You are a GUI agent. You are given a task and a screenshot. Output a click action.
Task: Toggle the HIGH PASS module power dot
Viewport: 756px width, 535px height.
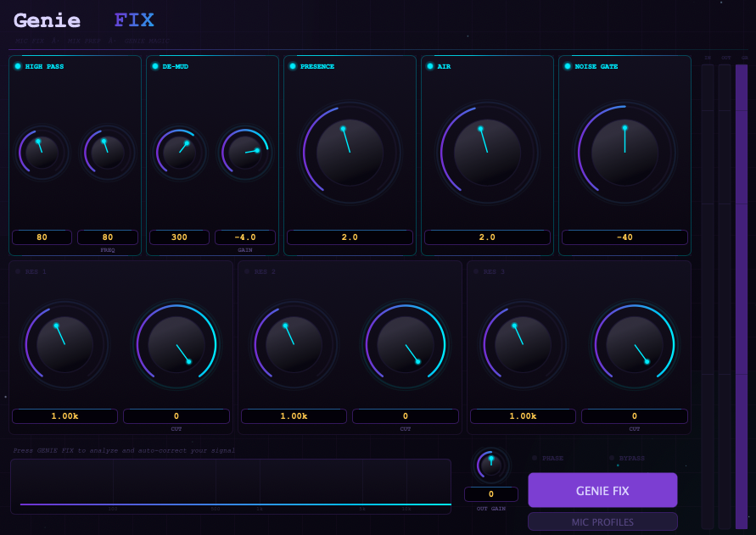pos(18,66)
